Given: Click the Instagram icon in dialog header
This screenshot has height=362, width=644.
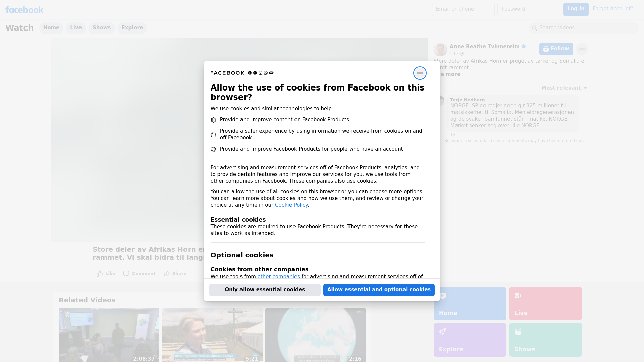Looking at the screenshot, I should (260, 73).
